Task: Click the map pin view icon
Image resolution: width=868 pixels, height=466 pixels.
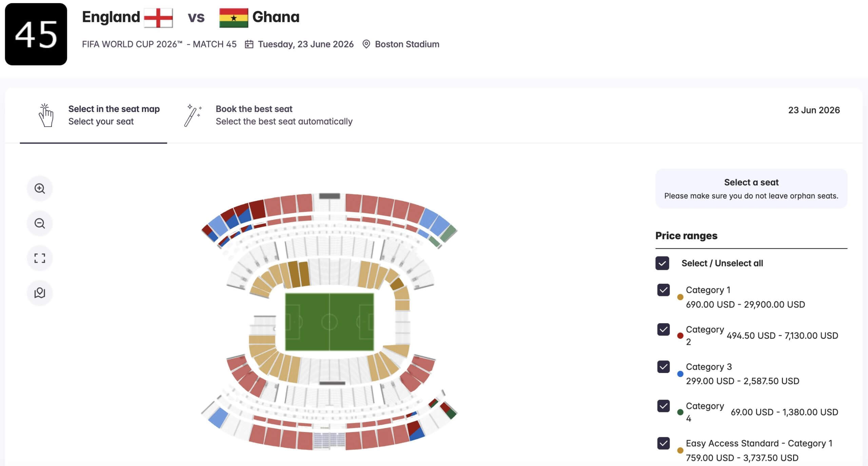Action: point(40,293)
